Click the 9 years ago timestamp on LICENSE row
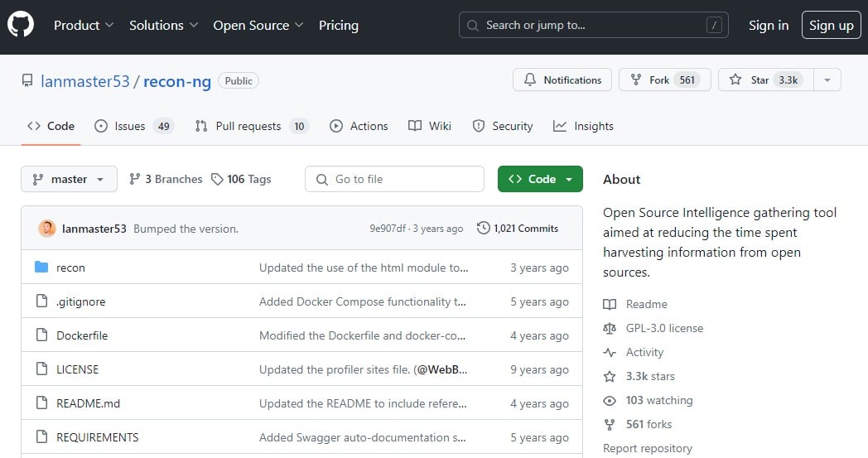 [x=539, y=369]
